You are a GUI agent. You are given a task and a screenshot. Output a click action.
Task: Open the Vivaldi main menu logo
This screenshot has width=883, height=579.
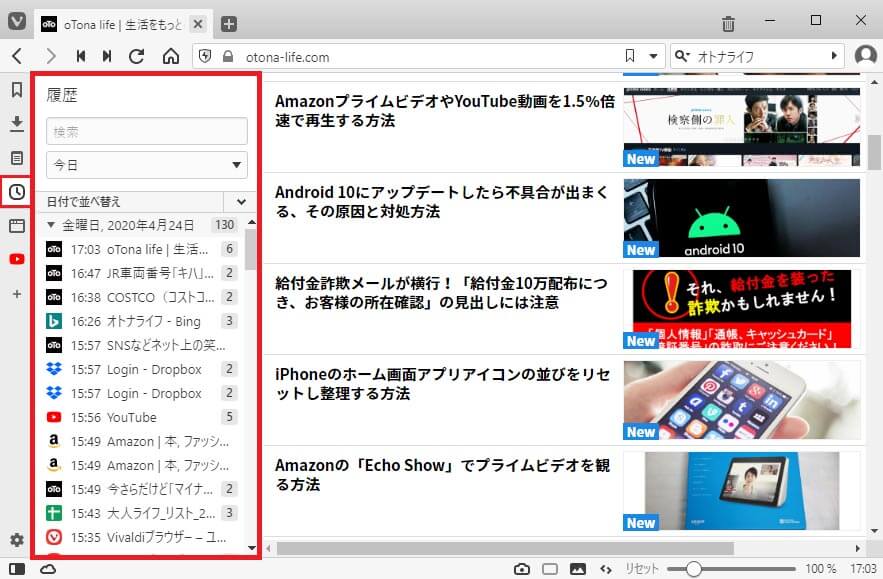point(17,22)
